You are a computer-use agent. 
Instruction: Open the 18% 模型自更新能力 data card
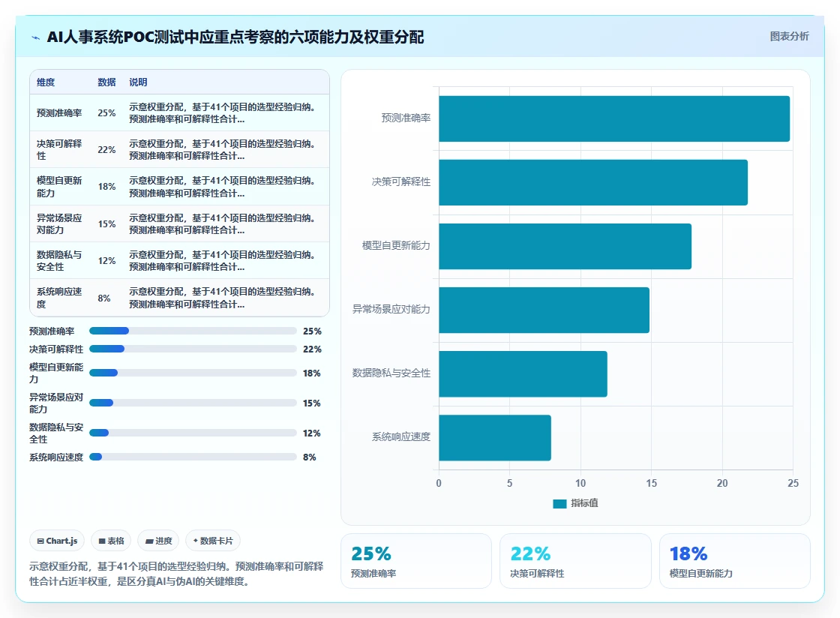734,561
